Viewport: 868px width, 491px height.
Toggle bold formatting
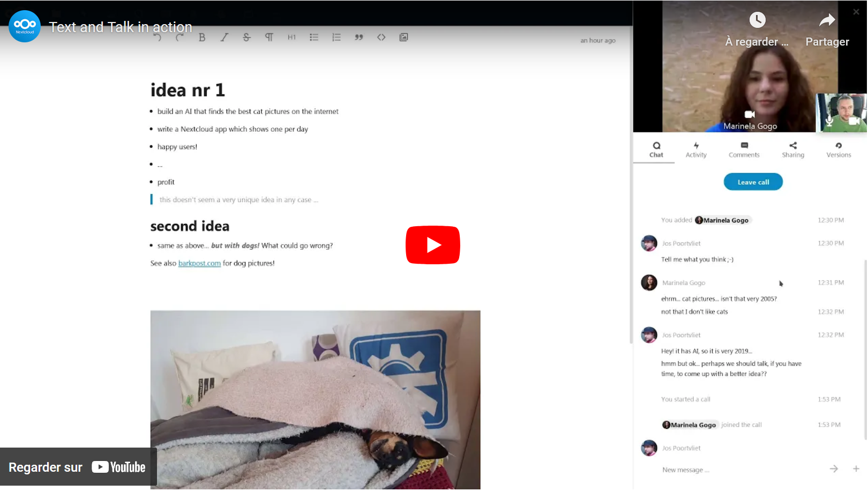coord(202,38)
